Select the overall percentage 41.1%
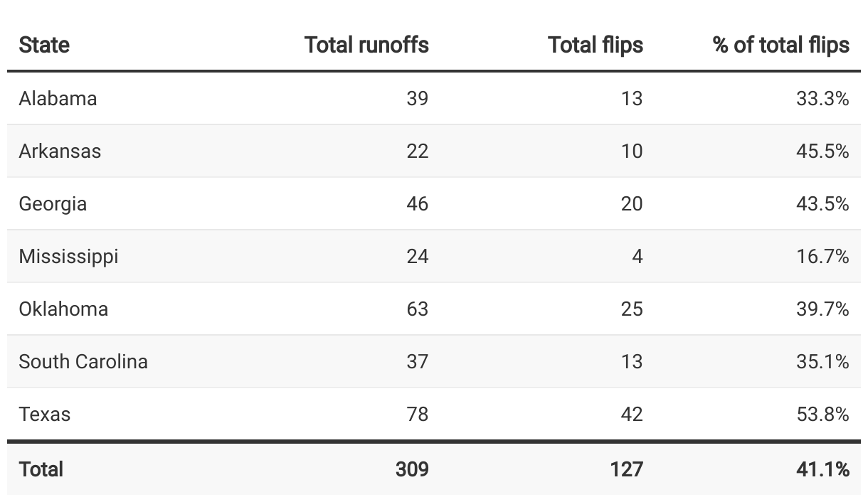Viewport: 868px width, 502px height. tap(822, 469)
